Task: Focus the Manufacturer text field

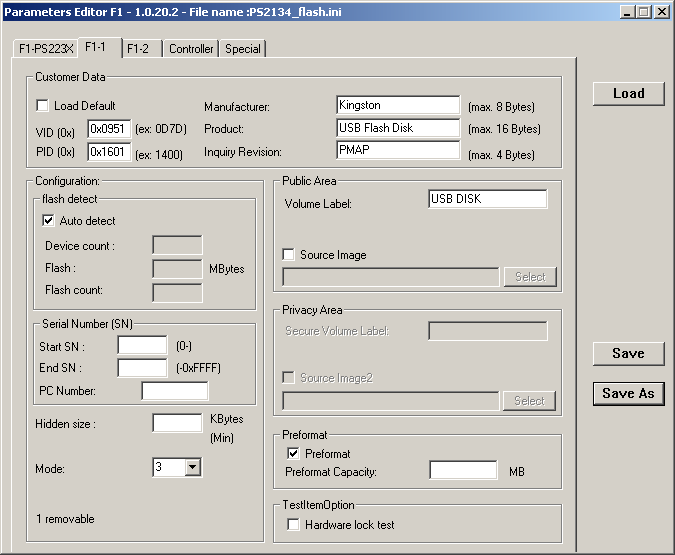Action: click(398, 105)
